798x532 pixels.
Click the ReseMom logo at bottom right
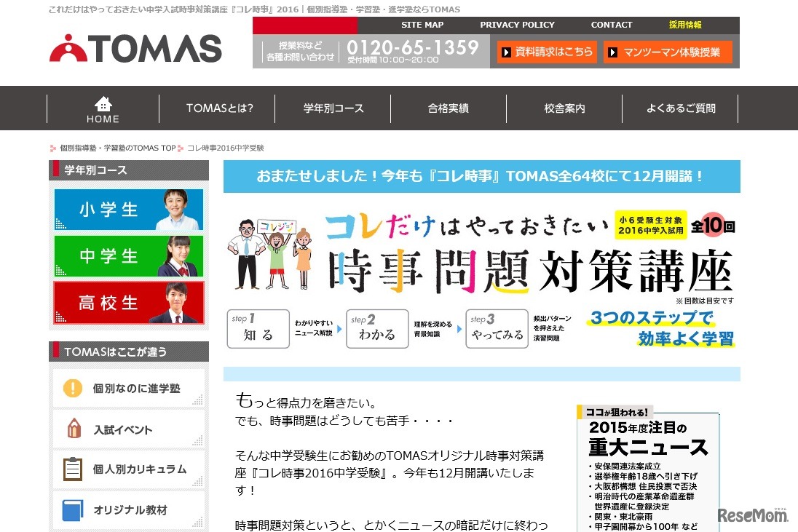coord(755,516)
